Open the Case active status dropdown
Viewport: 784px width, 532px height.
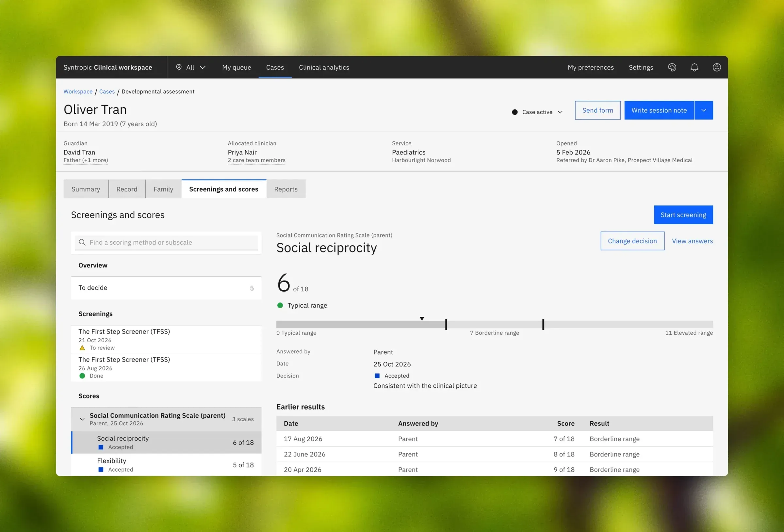coord(537,112)
